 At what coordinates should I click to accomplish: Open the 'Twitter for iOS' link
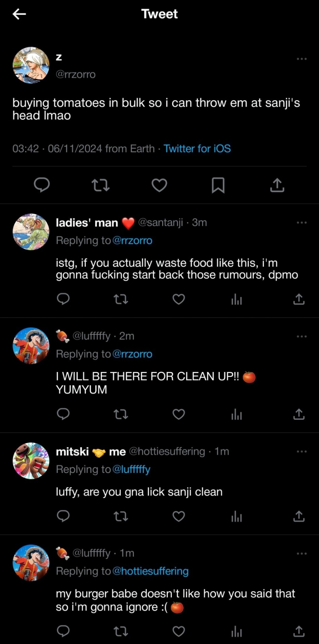[197, 149]
